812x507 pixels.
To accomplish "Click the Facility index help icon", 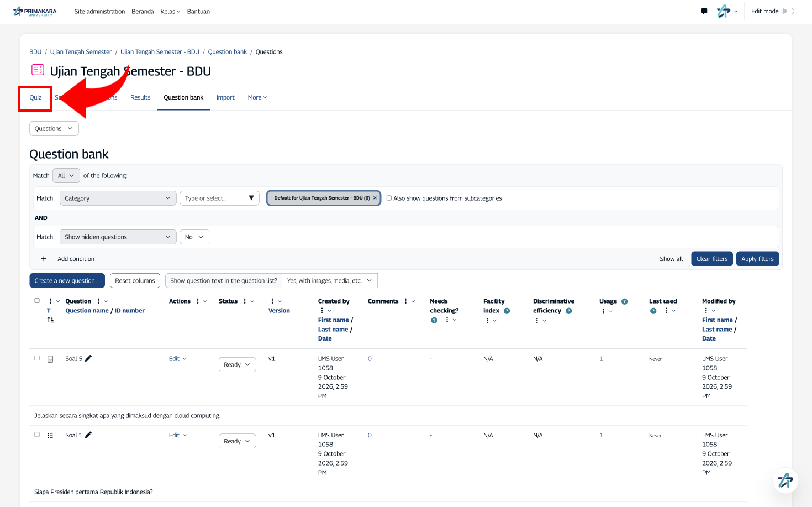I will click(507, 311).
